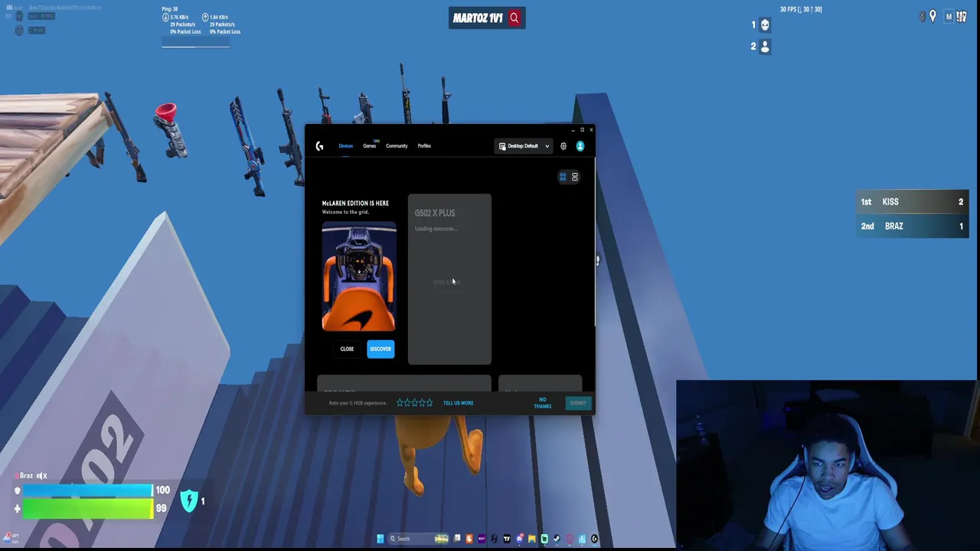Open Logitech G HUB taskbar icon
980x551 pixels.
pos(594,539)
